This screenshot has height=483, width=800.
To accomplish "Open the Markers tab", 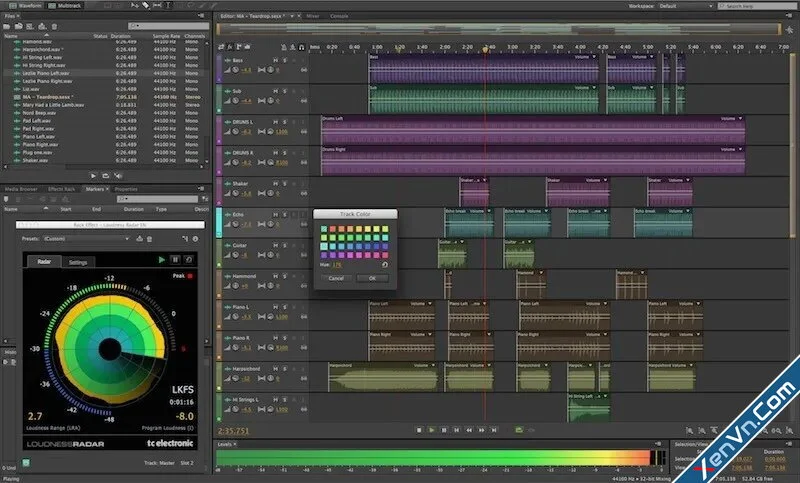I will (x=94, y=189).
